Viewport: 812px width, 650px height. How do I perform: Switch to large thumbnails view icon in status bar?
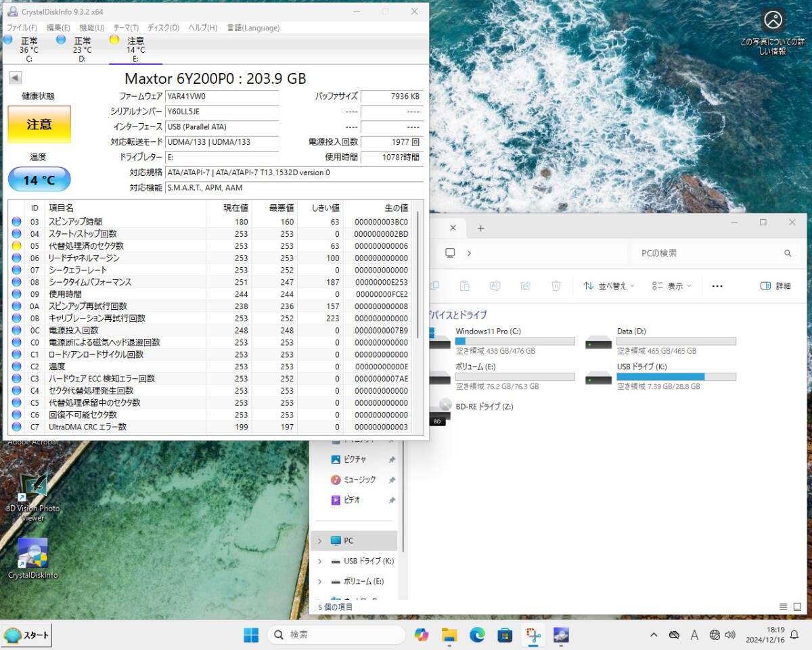[x=796, y=607]
